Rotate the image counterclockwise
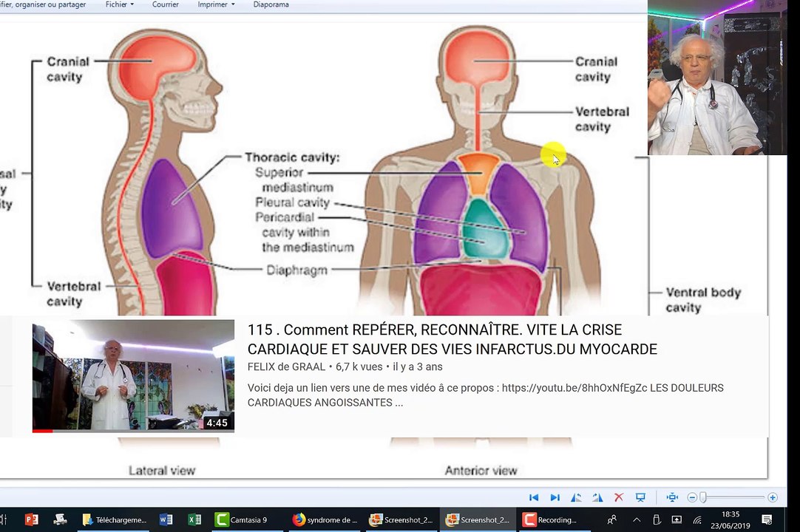Viewport: 800px width, 532px height. point(576,497)
